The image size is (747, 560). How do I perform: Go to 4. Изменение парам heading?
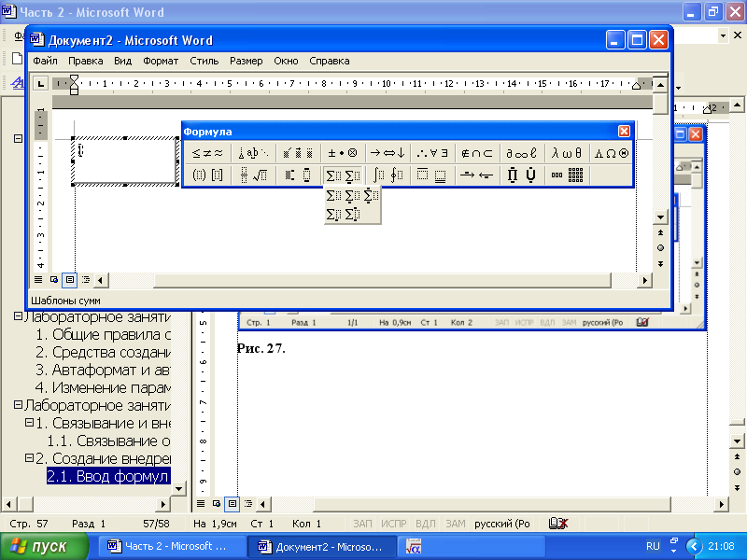point(104,387)
